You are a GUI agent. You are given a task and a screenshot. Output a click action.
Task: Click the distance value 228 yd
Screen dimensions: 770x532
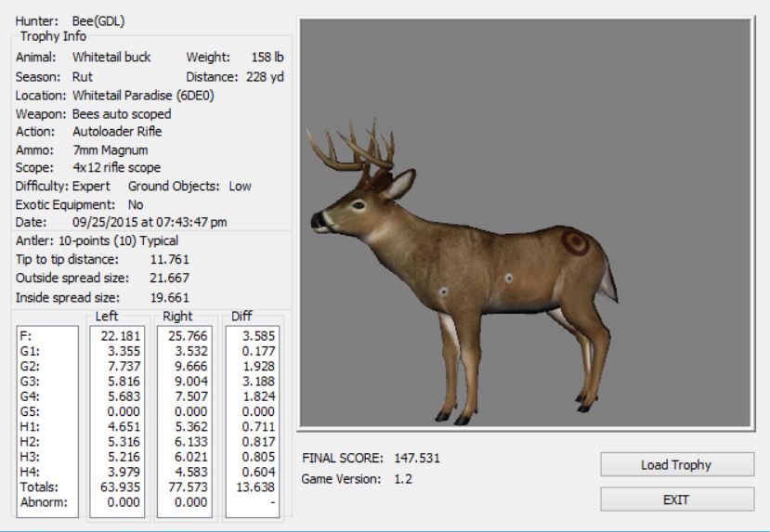click(x=266, y=75)
